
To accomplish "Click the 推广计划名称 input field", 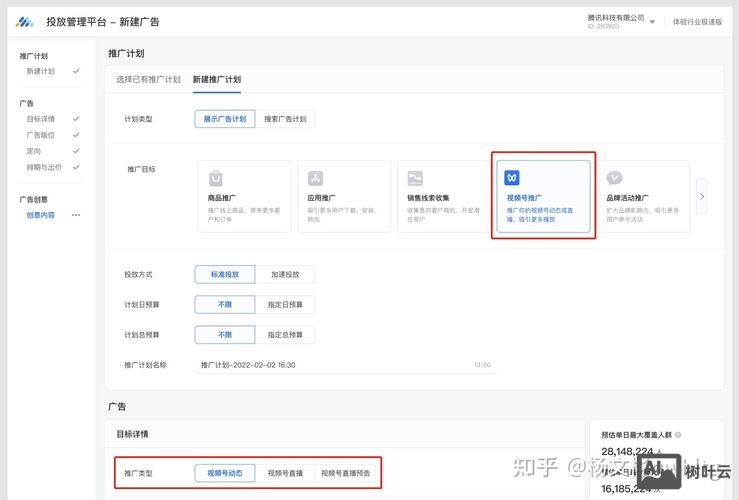I will coord(345,365).
